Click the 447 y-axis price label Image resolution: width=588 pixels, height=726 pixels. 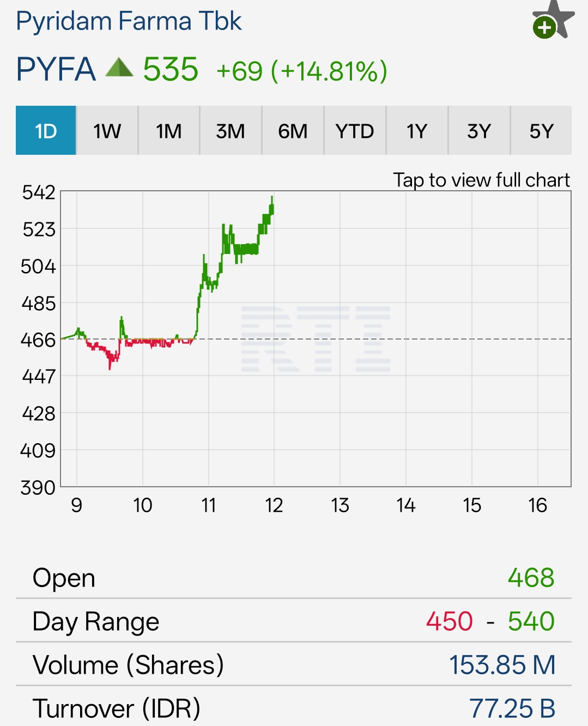click(39, 376)
